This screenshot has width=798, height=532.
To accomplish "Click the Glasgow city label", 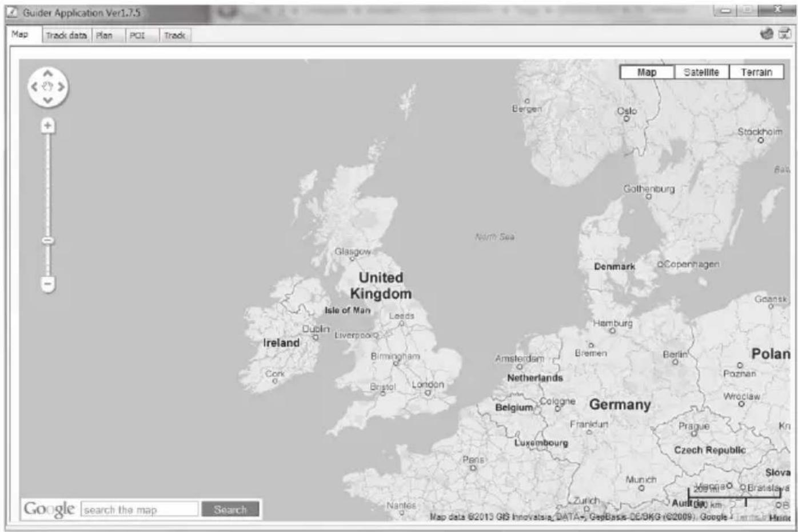I will point(353,251).
